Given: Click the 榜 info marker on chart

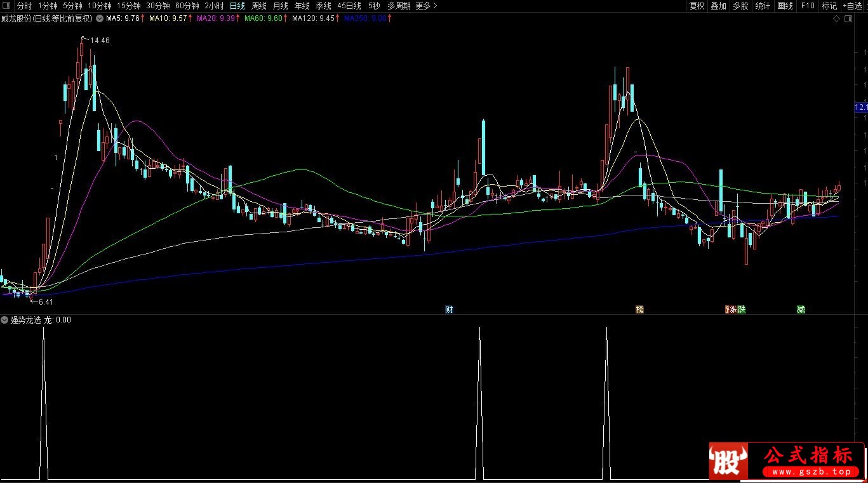Looking at the screenshot, I should click(639, 310).
